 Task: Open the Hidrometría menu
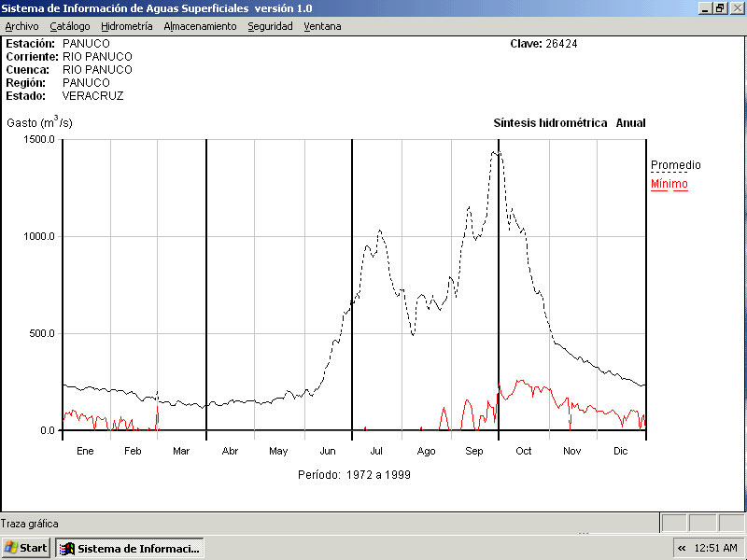click(x=127, y=26)
